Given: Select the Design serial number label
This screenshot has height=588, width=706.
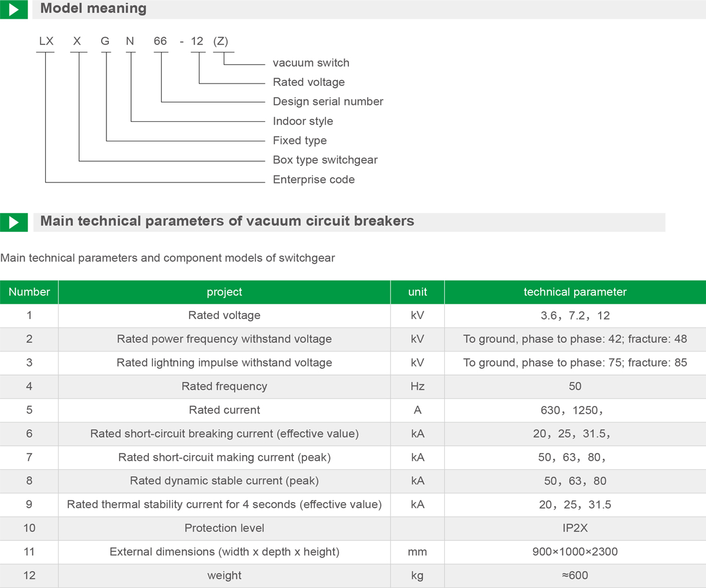Looking at the screenshot, I should [x=328, y=102].
